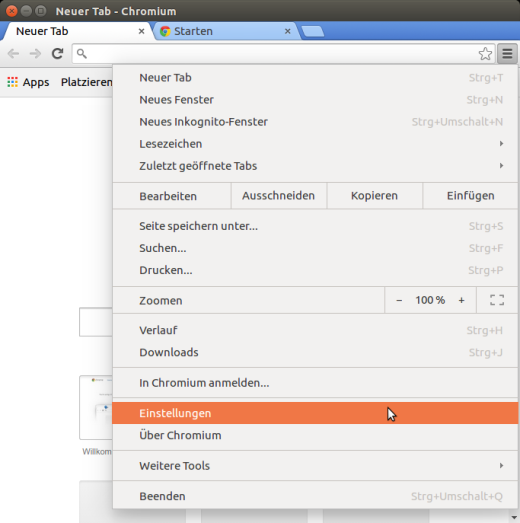The width and height of the screenshot is (520, 523).
Task: Open a new tab with the tab strip button
Action: pyautogui.click(x=313, y=31)
